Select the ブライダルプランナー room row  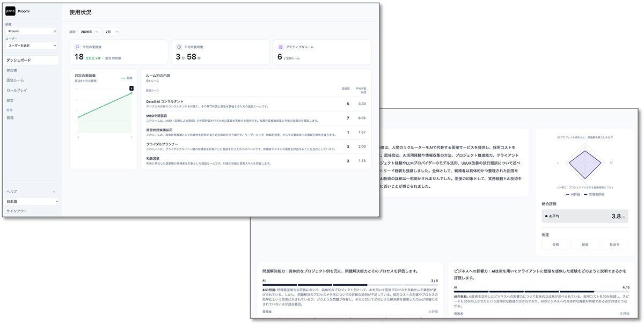click(256, 147)
